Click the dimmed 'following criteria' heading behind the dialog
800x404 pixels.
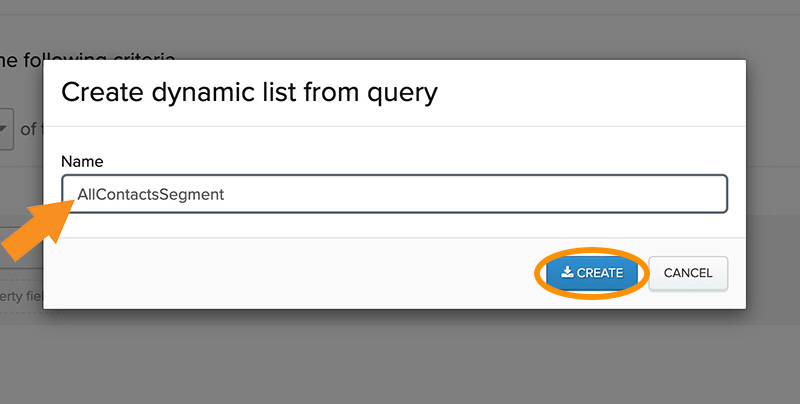click(x=88, y=60)
